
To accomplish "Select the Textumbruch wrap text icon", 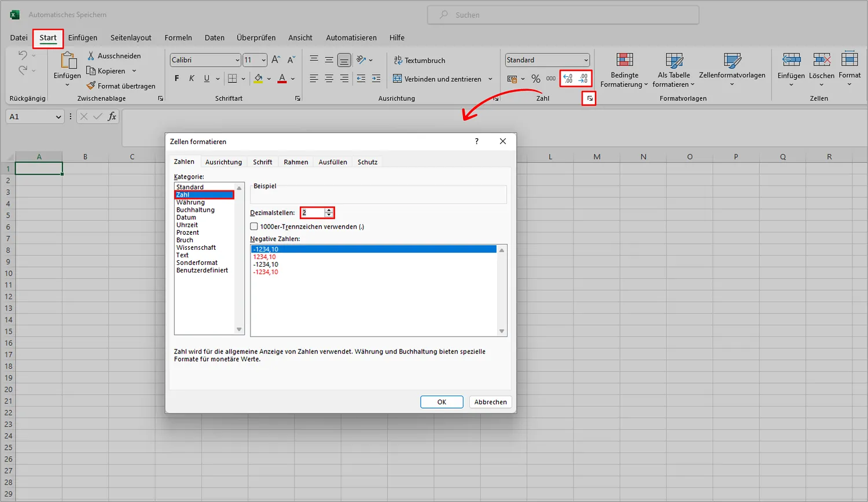I will [x=399, y=60].
